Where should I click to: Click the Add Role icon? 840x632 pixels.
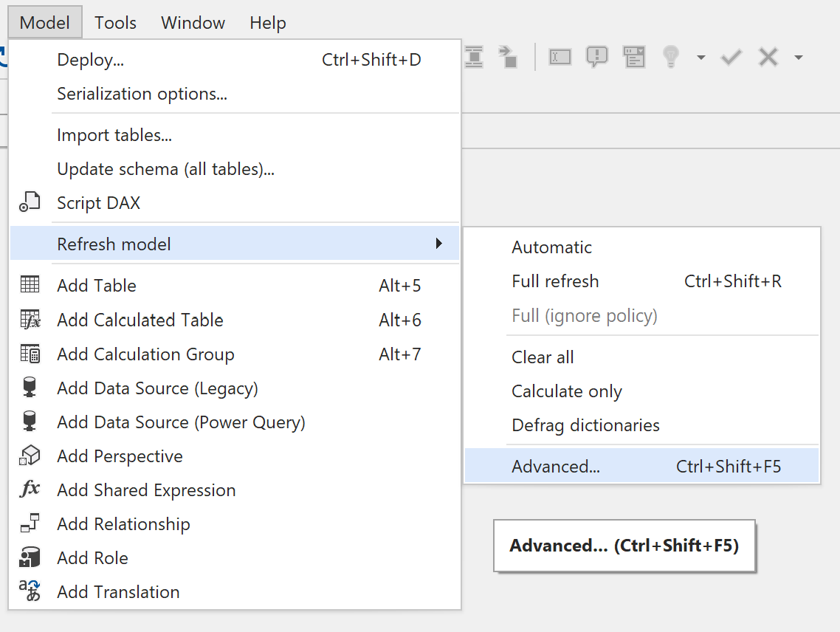click(30, 557)
